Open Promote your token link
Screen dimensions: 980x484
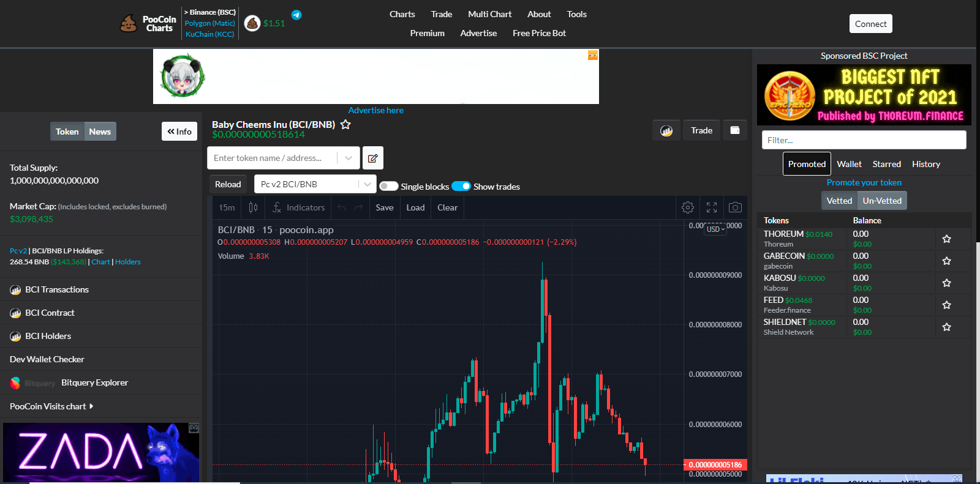pyautogui.click(x=864, y=182)
